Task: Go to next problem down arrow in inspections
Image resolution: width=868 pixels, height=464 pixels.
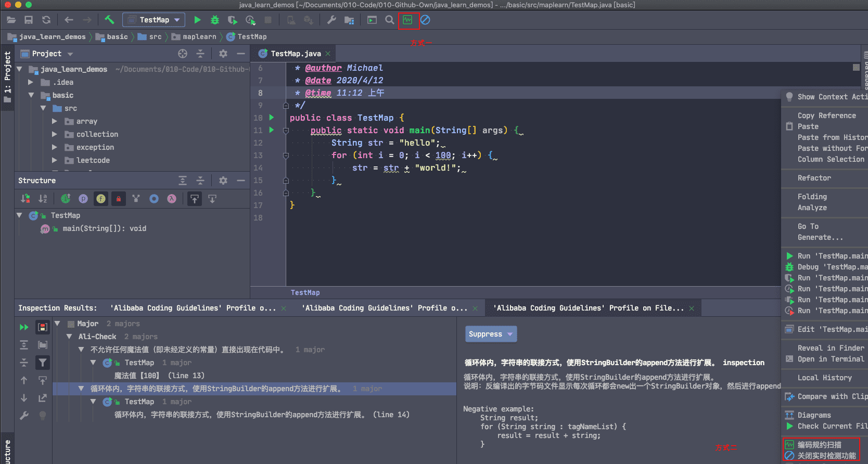Action: (x=24, y=398)
